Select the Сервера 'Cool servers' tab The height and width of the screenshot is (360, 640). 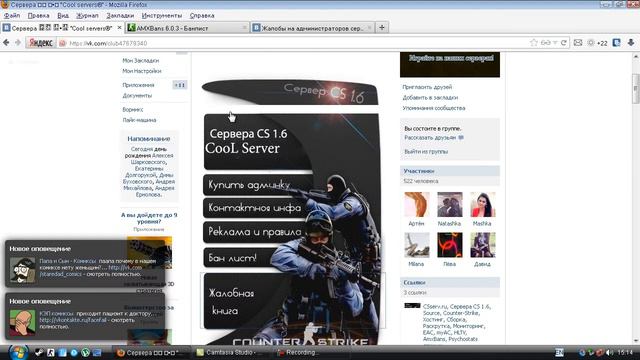click(x=62, y=28)
